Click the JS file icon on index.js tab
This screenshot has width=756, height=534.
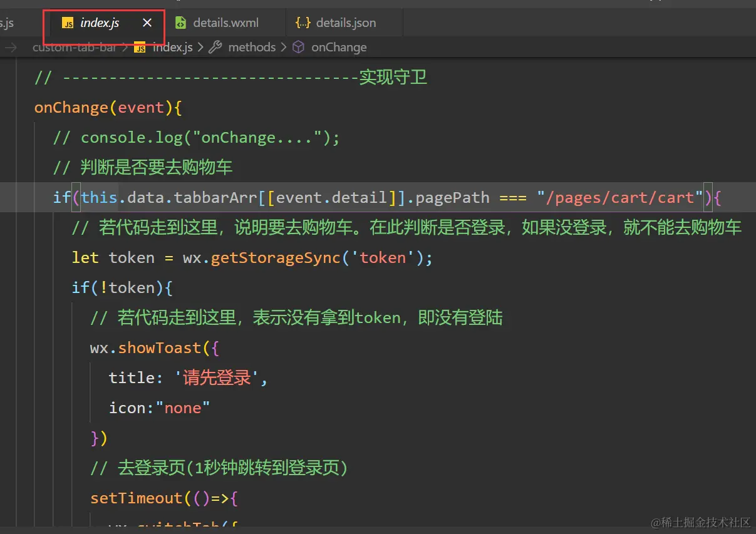[x=68, y=23]
